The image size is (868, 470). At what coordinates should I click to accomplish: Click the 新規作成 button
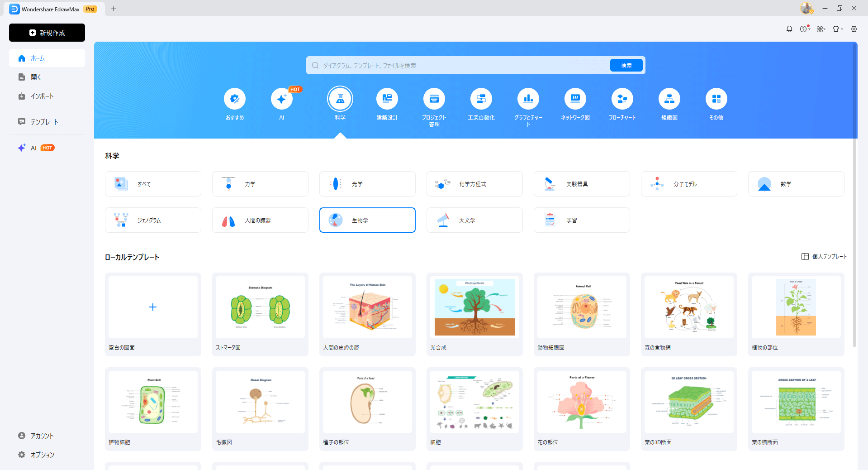click(x=47, y=33)
